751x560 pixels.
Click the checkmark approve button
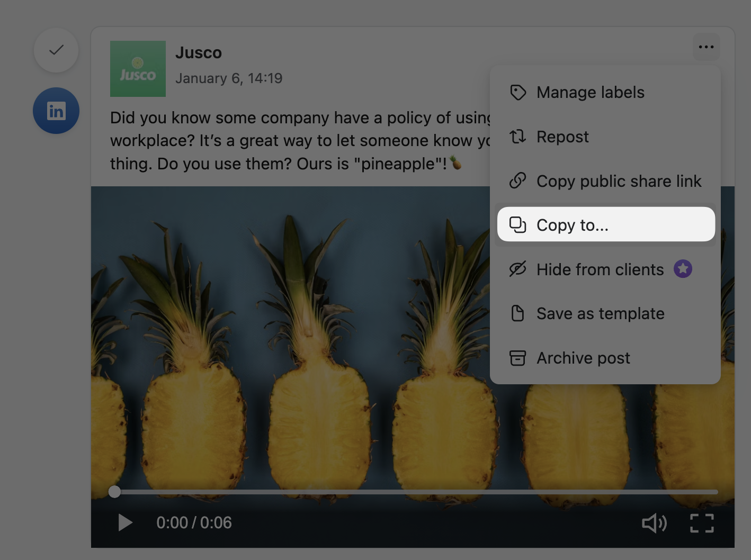(56, 50)
